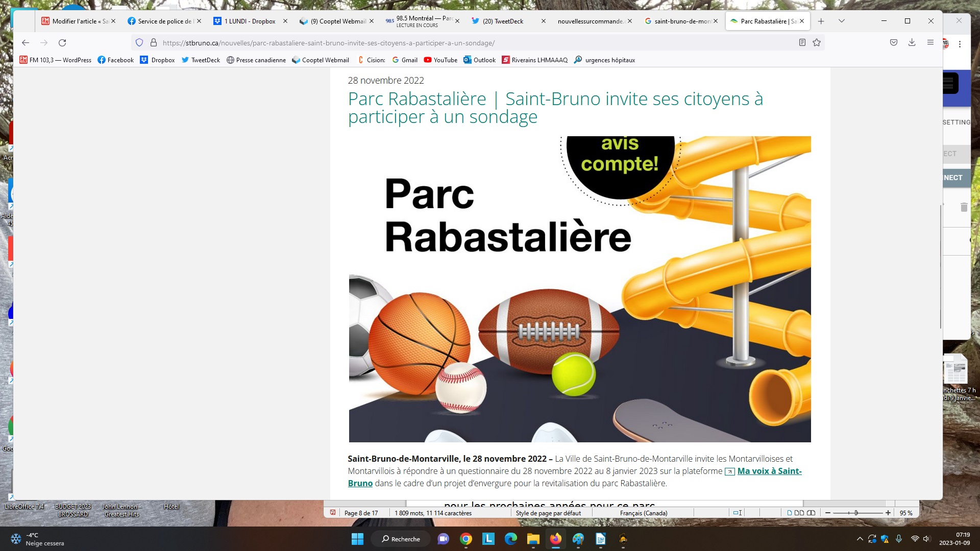
Task: Switch to the TweetDeck tab
Action: 503,21
